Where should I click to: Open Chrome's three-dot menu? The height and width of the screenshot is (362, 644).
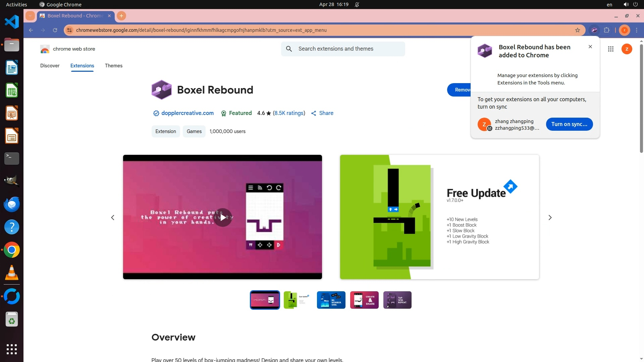pyautogui.click(x=637, y=30)
